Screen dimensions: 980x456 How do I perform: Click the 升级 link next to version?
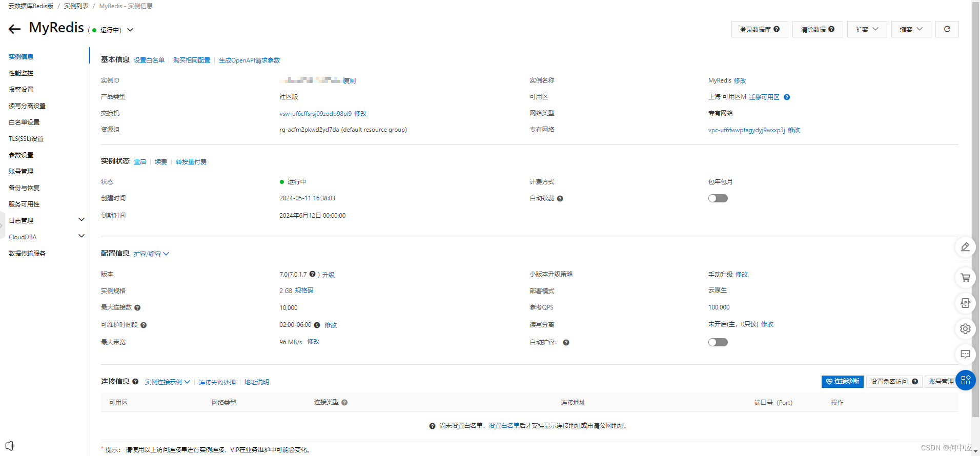coord(329,275)
